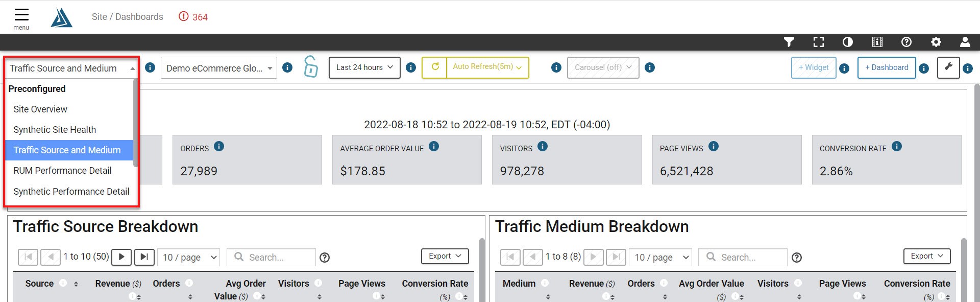The image size is (980, 302).
Task: Sort by Source column arrows
Action: 76,284
